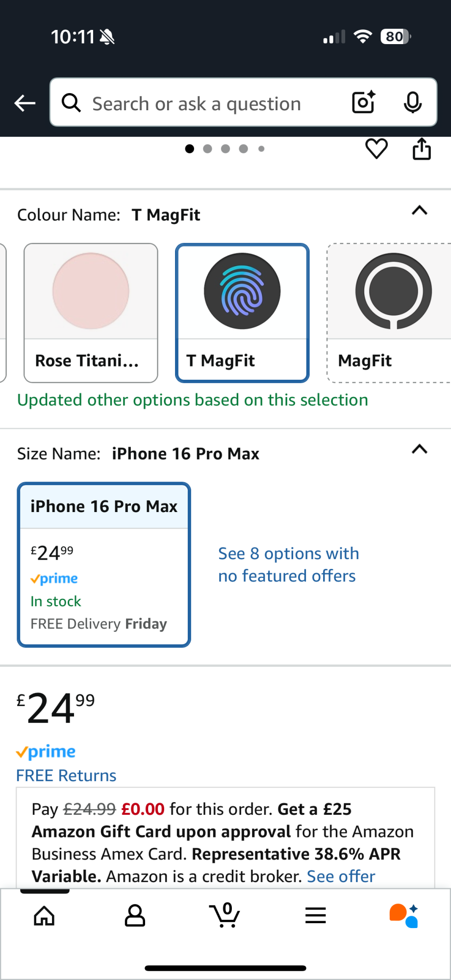The width and height of the screenshot is (451, 980).
Task: Collapse the Size Name section
Action: [x=419, y=449]
